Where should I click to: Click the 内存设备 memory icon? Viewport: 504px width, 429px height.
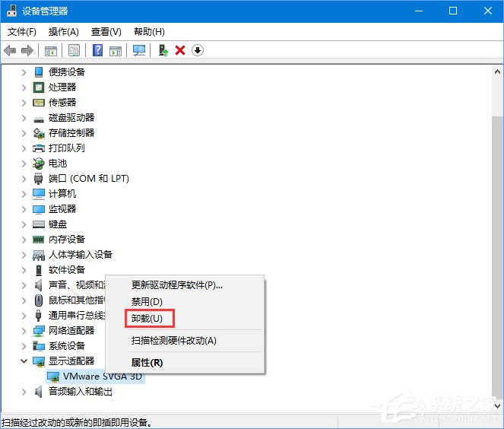(39, 240)
